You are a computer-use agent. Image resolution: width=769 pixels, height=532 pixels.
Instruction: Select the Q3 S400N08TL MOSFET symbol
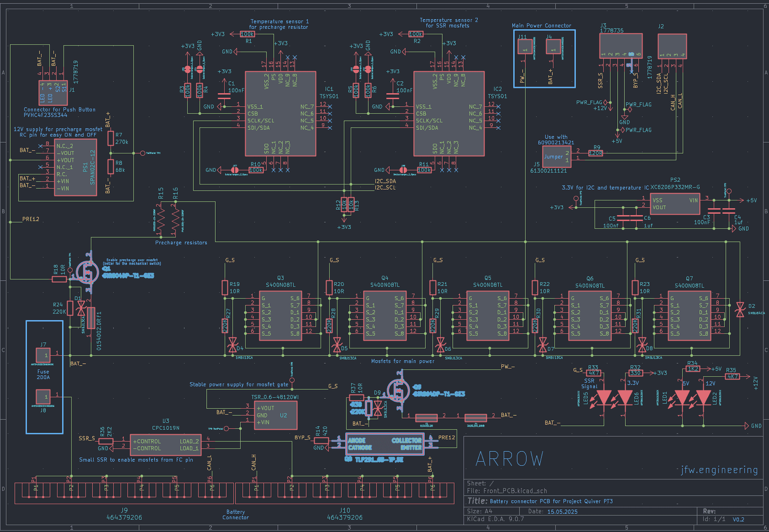point(281,316)
